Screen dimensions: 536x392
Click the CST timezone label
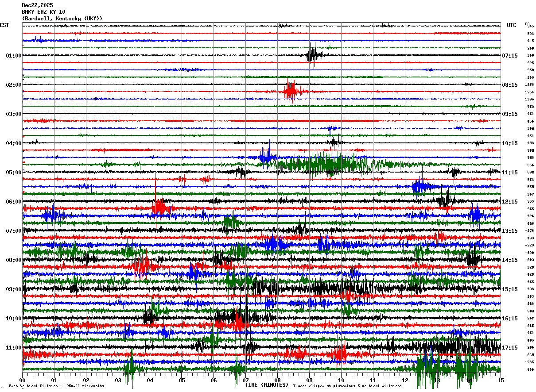click(4, 25)
